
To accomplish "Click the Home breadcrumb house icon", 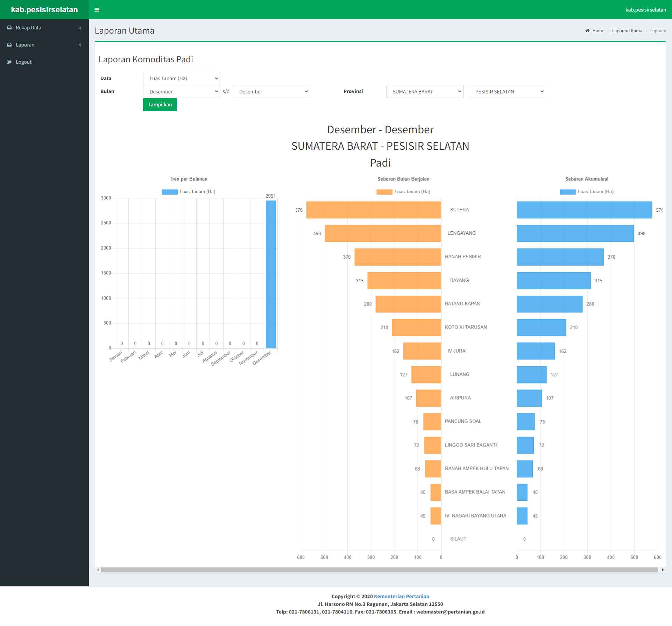I will 587,31.
